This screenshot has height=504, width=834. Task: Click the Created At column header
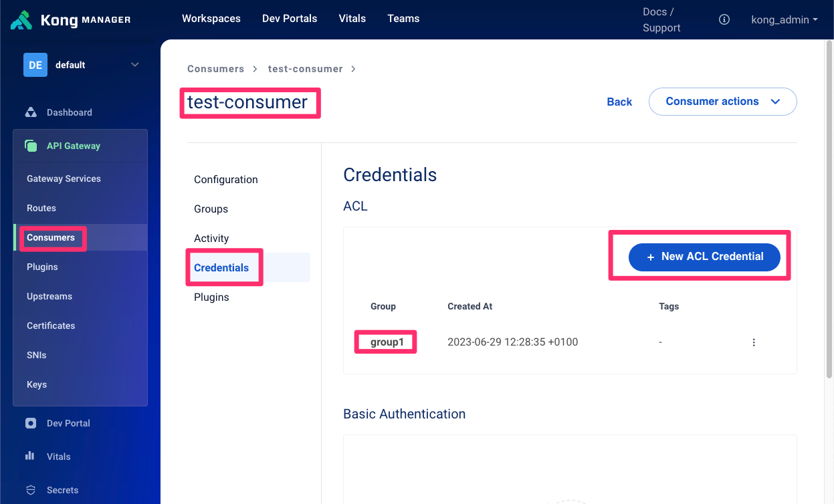(x=470, y=306)
